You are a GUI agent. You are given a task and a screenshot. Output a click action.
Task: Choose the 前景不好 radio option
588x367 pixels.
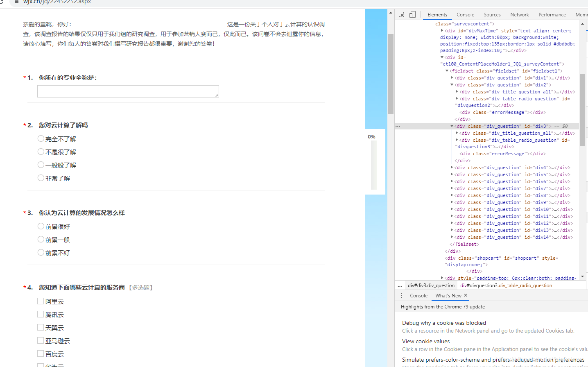tap(41, 253)
